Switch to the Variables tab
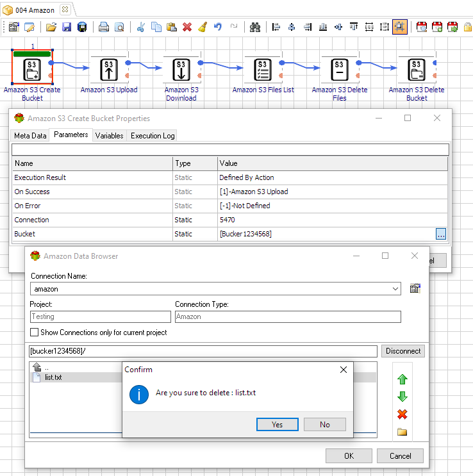Viewport: 473px width, 476px height. tap(109, 136)
